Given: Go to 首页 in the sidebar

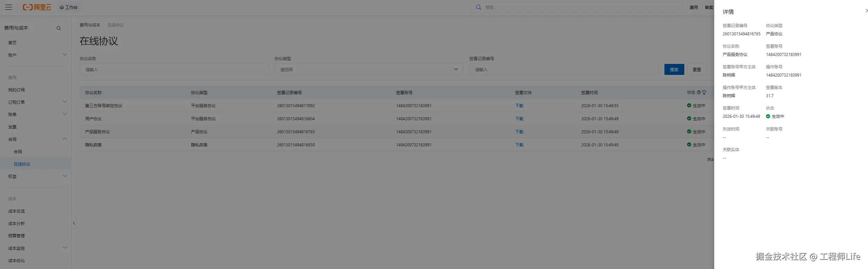Looking at the screenshot, I should point(12,43).
